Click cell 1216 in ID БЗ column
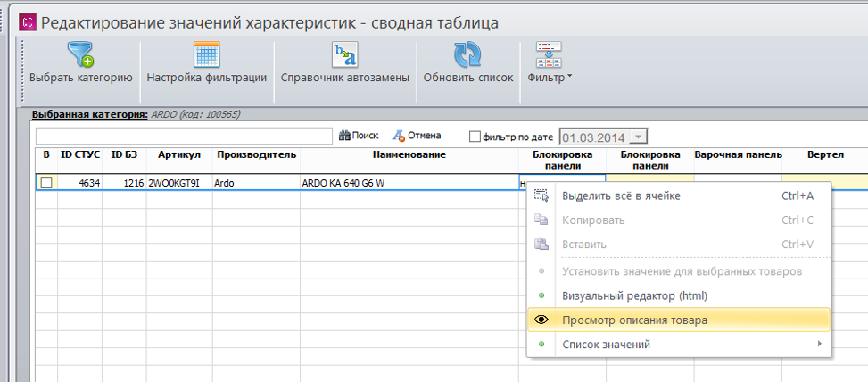The image size is (868, 382). coord(125,182)
